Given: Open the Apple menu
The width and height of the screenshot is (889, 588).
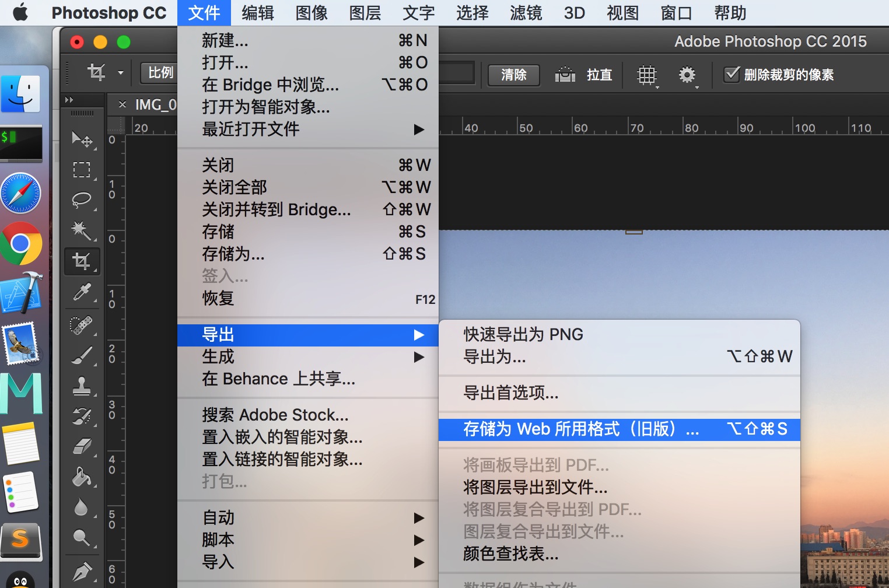Looking at the screenshot, I should click(x=20, y=12).
